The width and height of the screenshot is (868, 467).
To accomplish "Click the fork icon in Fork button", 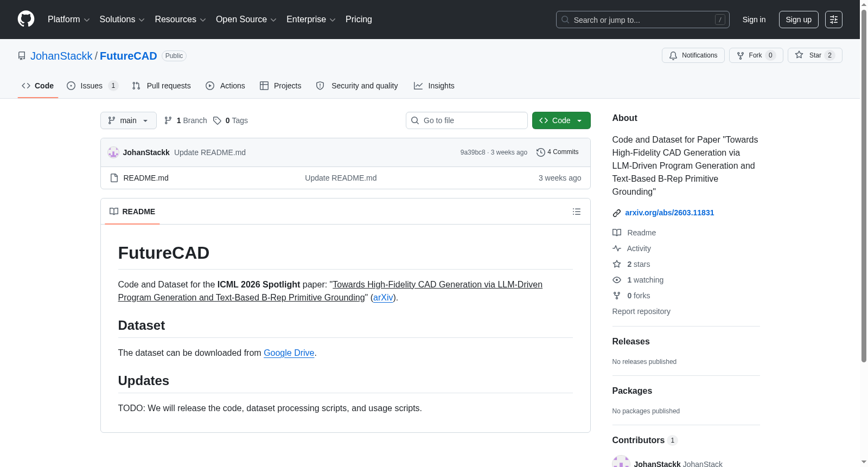I will (741, 55).
